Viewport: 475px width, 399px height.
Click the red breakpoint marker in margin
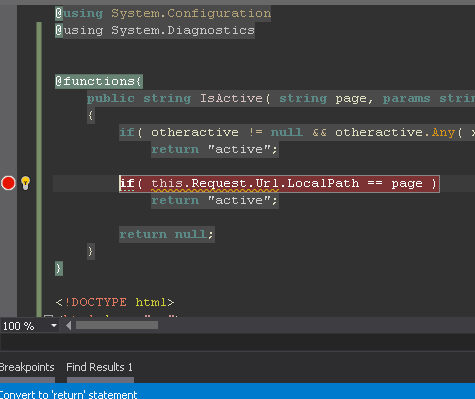(8, 183)
